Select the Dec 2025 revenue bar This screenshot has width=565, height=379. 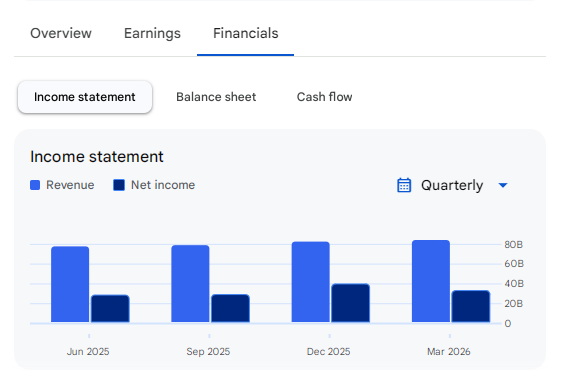[311, 282]
